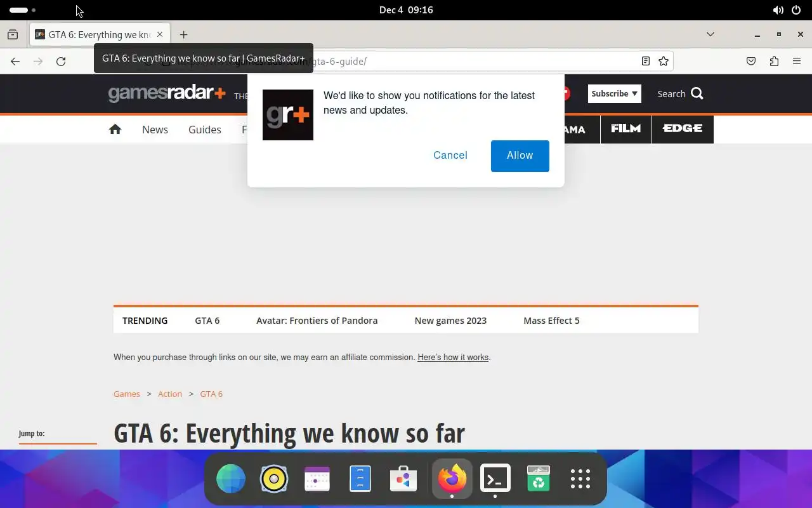Click the TRENDING label

pos(145,321)
